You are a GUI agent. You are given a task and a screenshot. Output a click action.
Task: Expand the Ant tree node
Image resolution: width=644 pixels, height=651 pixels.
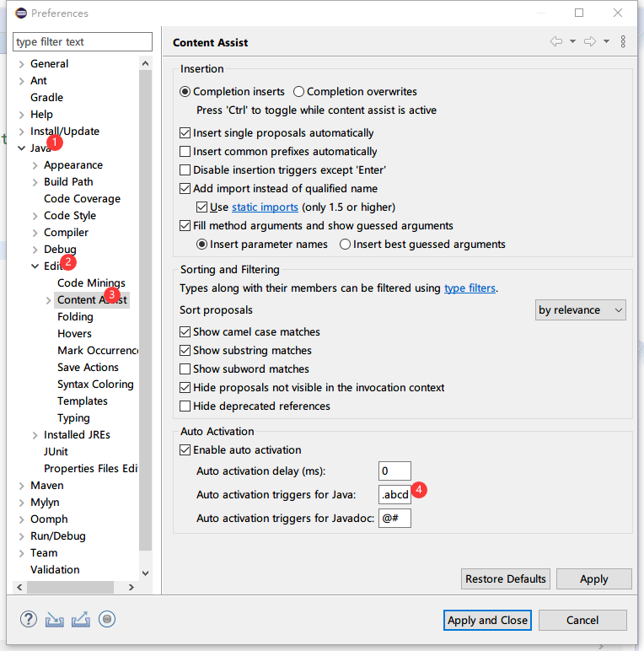click(x=22, y=81)
